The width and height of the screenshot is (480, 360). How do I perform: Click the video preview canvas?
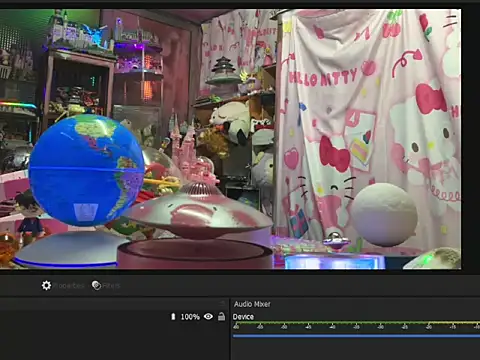point(231,139)
